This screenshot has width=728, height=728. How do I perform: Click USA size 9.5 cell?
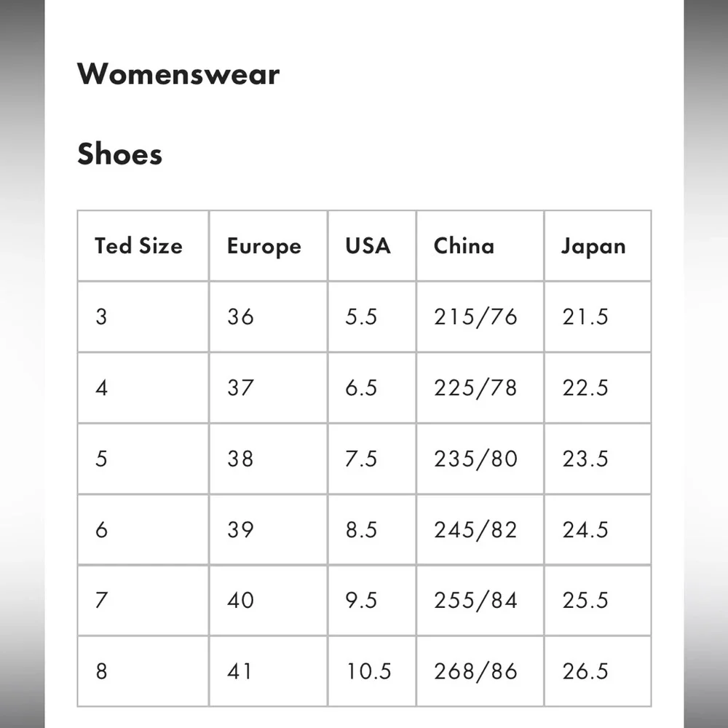[372, 601]
